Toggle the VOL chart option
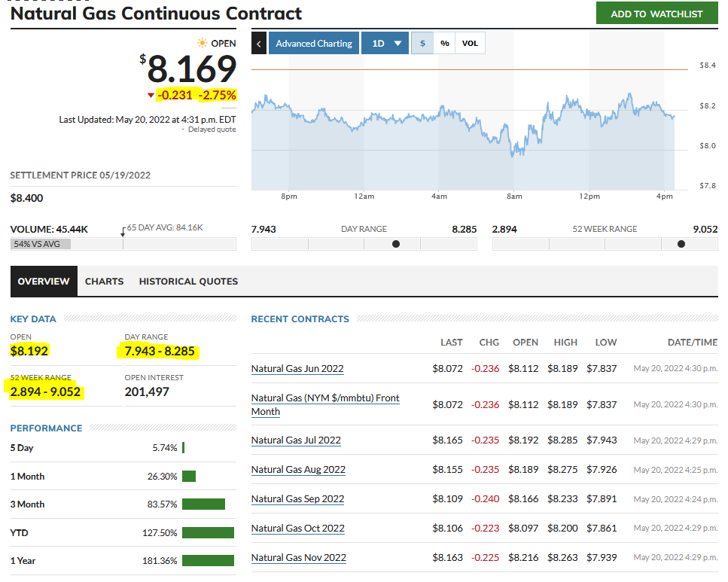 point(470,43)
